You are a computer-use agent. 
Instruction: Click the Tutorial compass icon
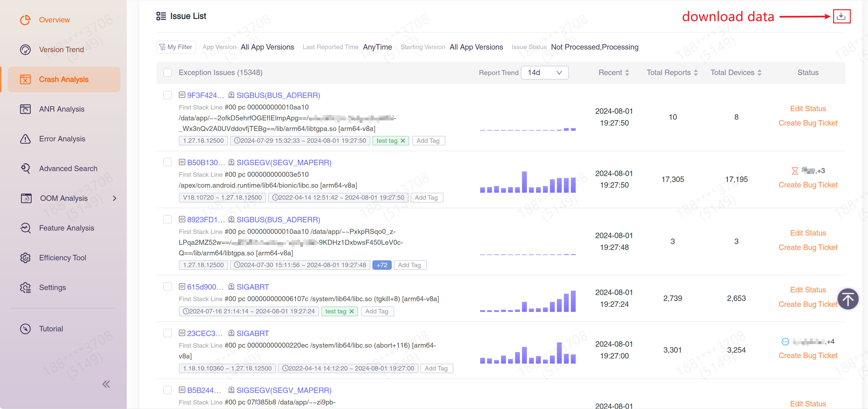coord(25,329)
